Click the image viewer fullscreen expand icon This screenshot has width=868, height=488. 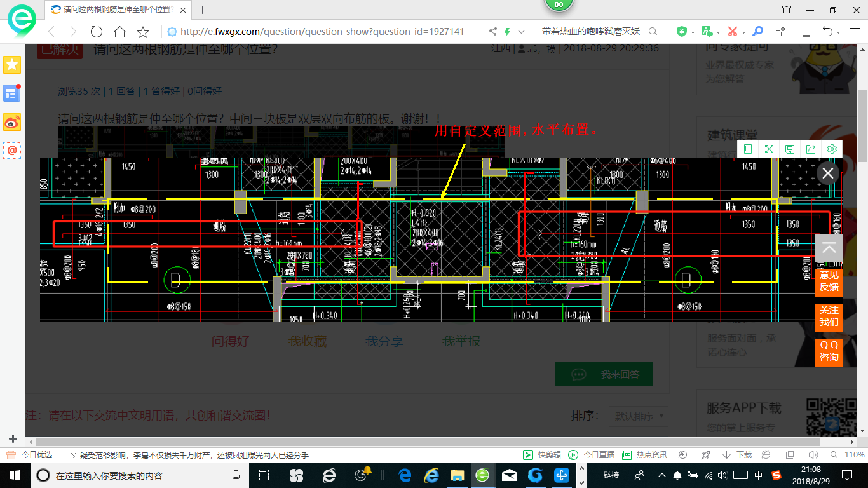(769, 149)
